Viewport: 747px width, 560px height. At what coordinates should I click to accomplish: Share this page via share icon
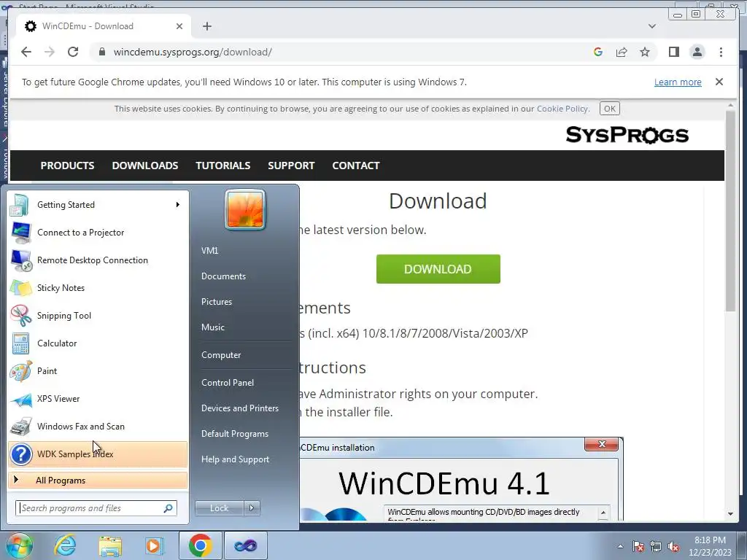(622, 52)
